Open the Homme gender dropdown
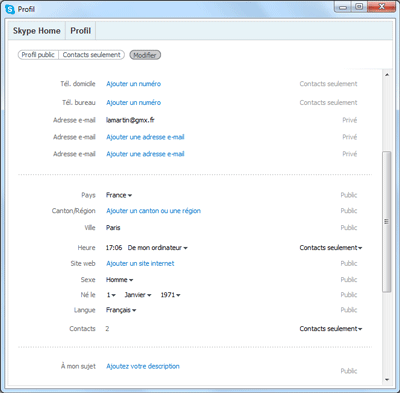The width and height of the screenshot is (400, 393). click(x=119, y=280)
